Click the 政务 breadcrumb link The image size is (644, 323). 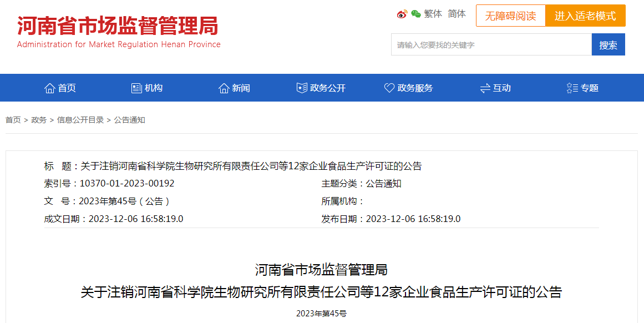[39, 120]
